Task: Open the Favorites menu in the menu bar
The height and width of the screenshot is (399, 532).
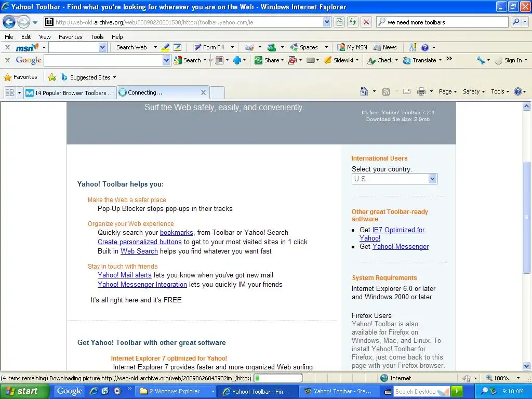Action: pyautogui.click(x=70, y=37)
